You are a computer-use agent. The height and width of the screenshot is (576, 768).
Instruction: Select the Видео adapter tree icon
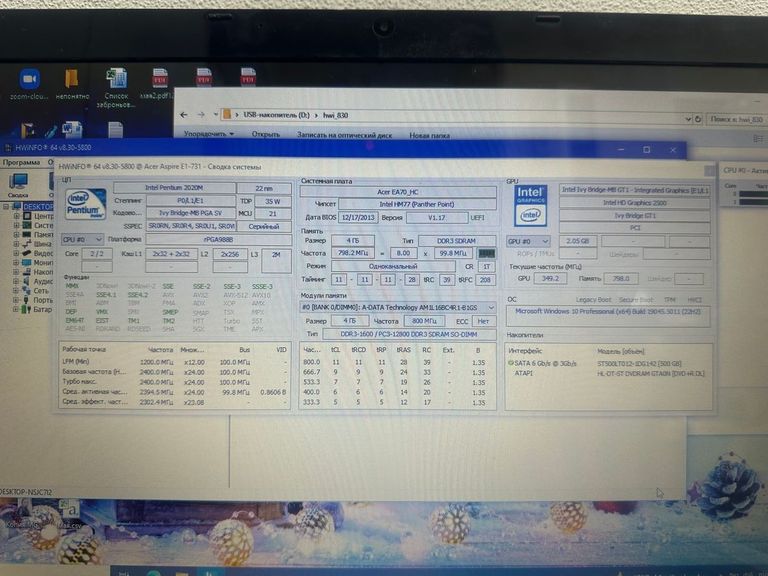[x=27, y=253]
